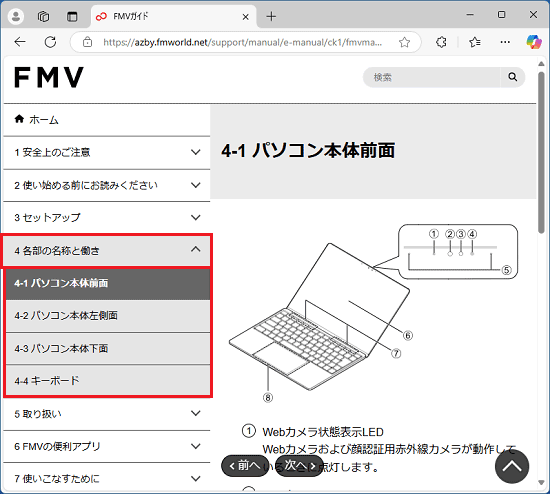Select 4-1 パソコン本体前面 menu item

[108, 283]
